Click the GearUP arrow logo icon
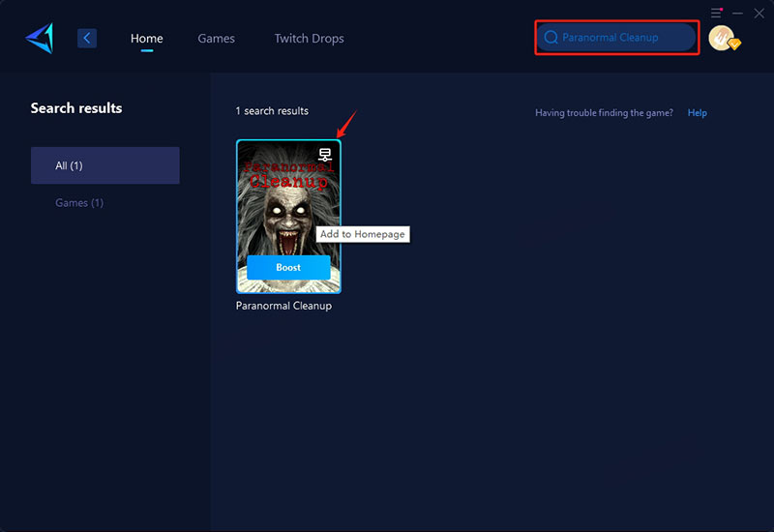This screenshot has height=532, width=774. click(x=40, y=38)
